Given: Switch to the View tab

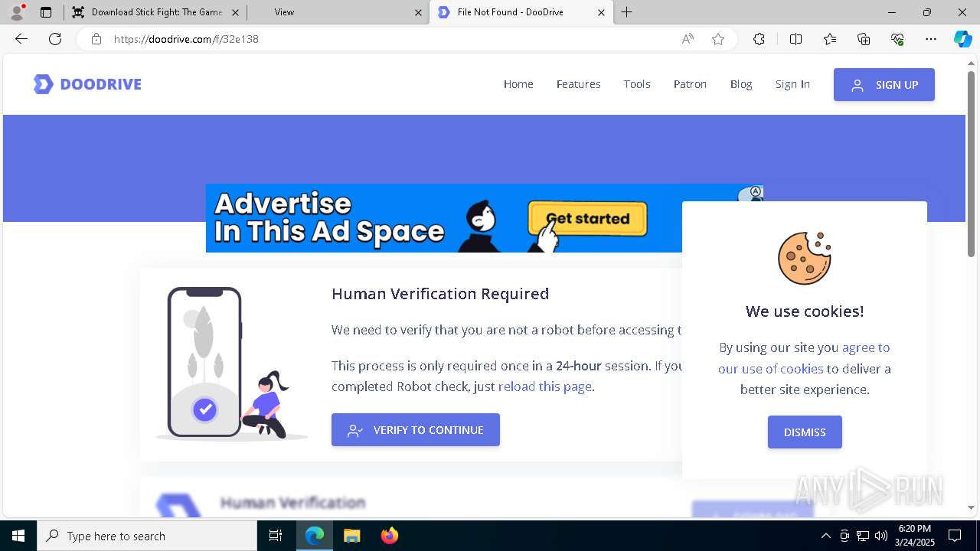Looking at the screenshot, I should coord(338,12).
